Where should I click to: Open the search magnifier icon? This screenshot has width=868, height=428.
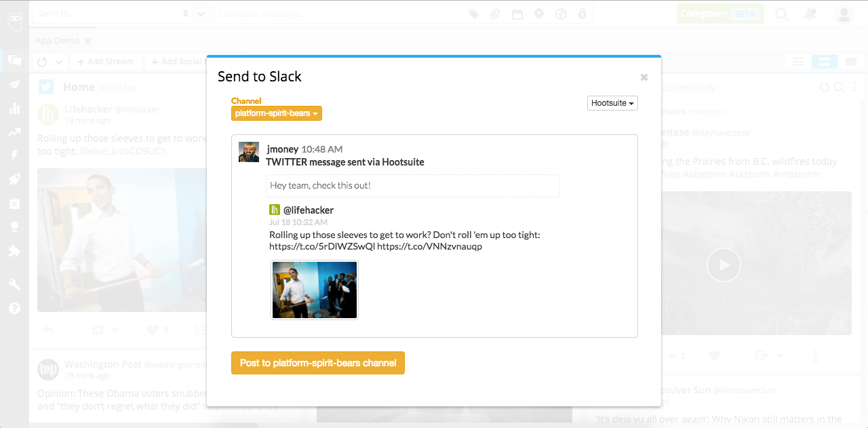pyautogui.click(x=782, y=14)
